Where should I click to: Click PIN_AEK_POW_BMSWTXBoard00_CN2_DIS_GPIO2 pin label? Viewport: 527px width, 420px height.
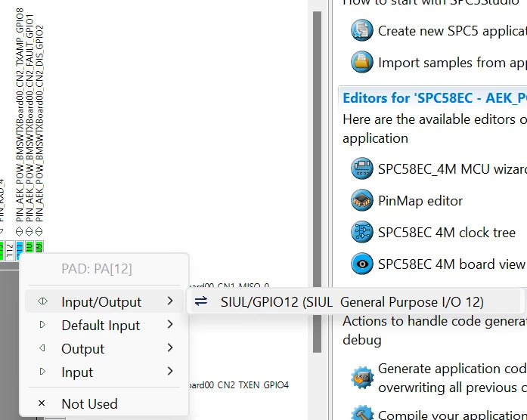pyautogui.click(x=39, y=123)
